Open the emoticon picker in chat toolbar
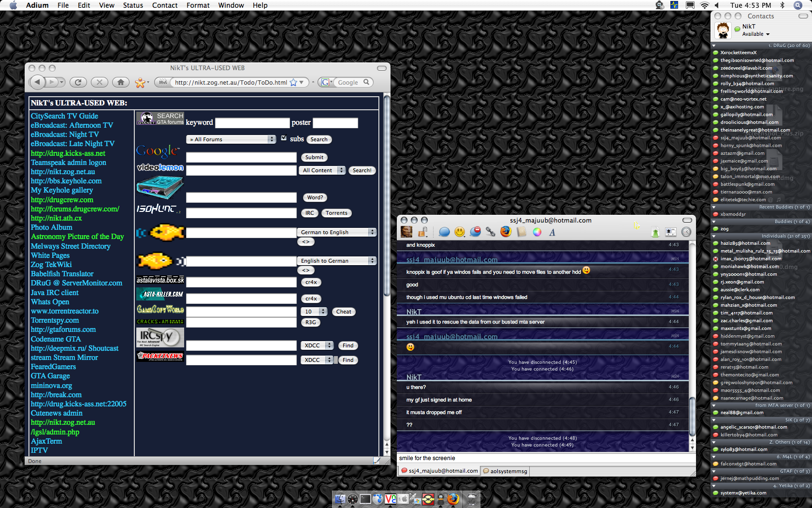The width and height of the screenshot is (812, 508). click(x=459, y=232)
